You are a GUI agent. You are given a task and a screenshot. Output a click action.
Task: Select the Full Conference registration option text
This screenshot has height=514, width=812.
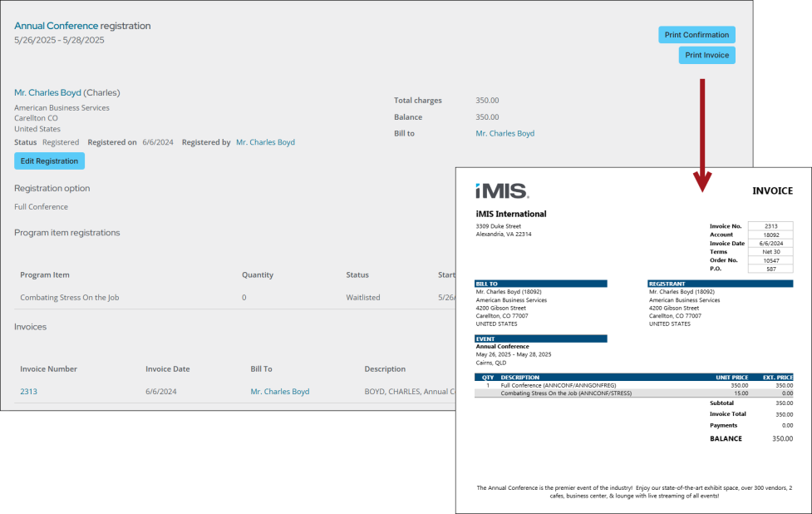pos(41,206)
